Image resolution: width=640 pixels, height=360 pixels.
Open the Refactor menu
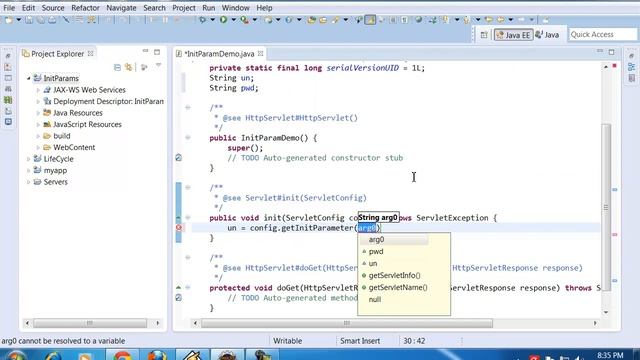point(85,8)
